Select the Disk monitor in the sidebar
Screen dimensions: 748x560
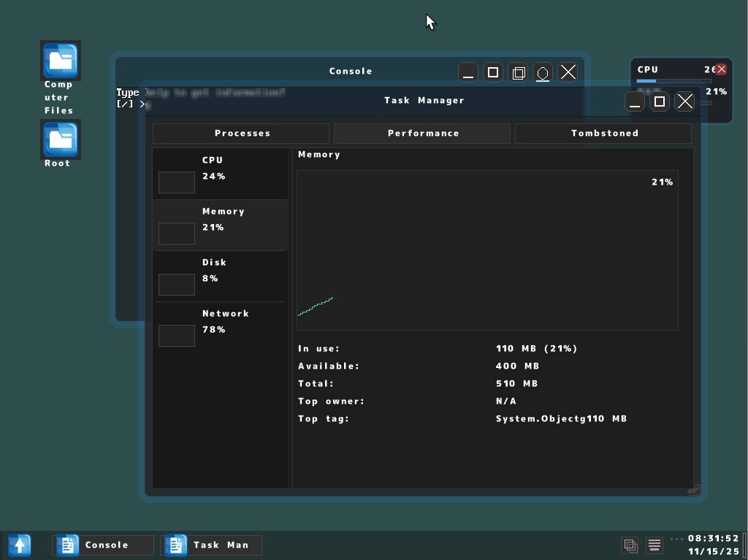219,276
